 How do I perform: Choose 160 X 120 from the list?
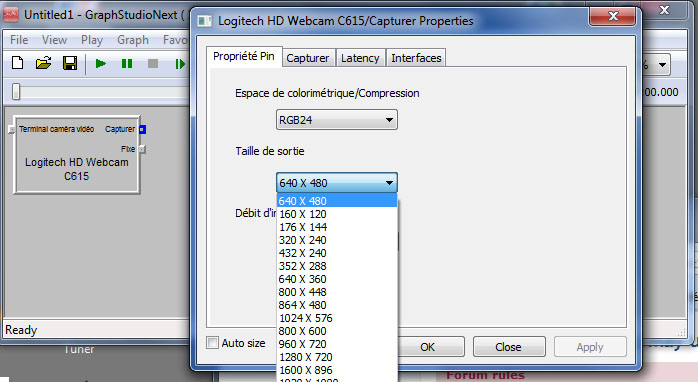click(337, 214)
